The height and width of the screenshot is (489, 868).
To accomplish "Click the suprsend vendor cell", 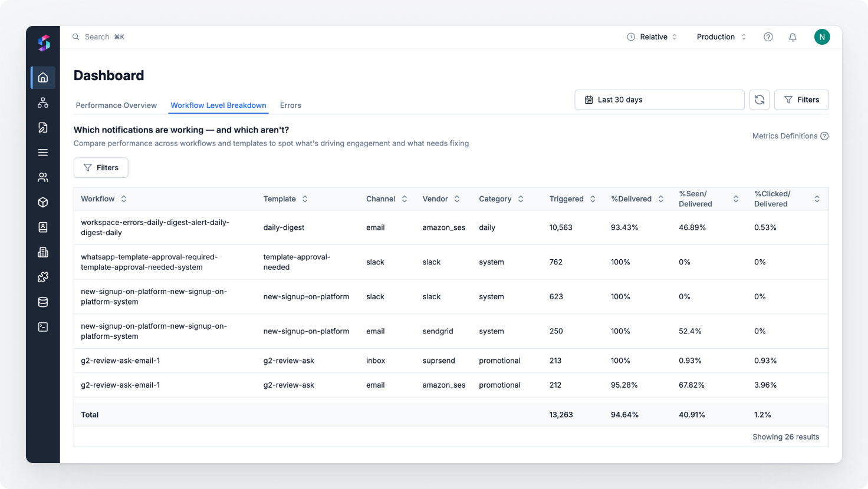I will pos(439,361).
